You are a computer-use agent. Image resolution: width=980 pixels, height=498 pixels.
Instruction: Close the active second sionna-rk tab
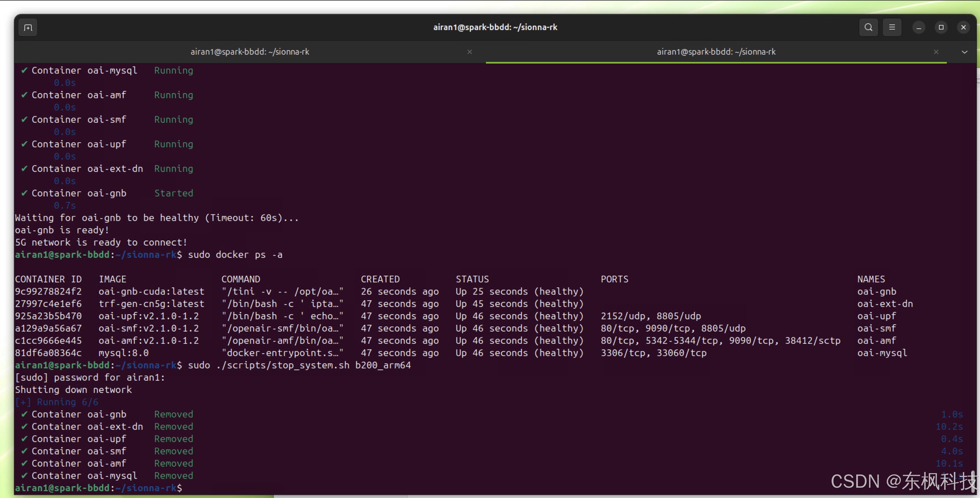coord(936,52)
